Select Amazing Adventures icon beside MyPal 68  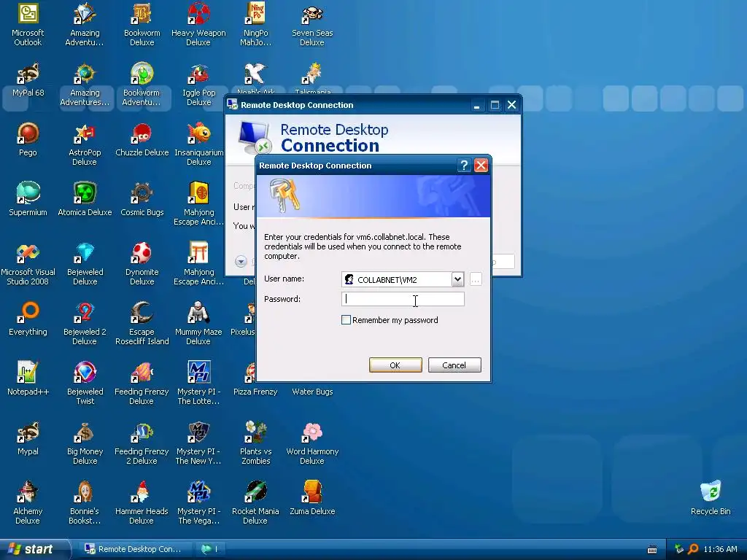tap(85, 85)
